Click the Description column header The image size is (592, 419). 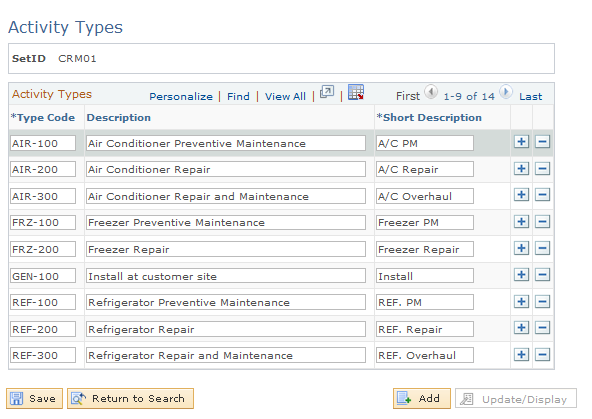coord(119,117)
